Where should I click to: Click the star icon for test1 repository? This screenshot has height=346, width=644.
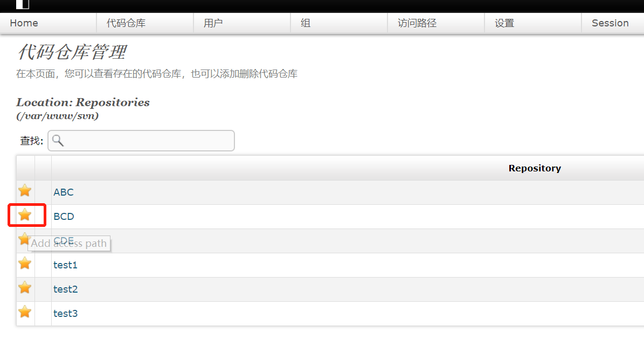25,264
